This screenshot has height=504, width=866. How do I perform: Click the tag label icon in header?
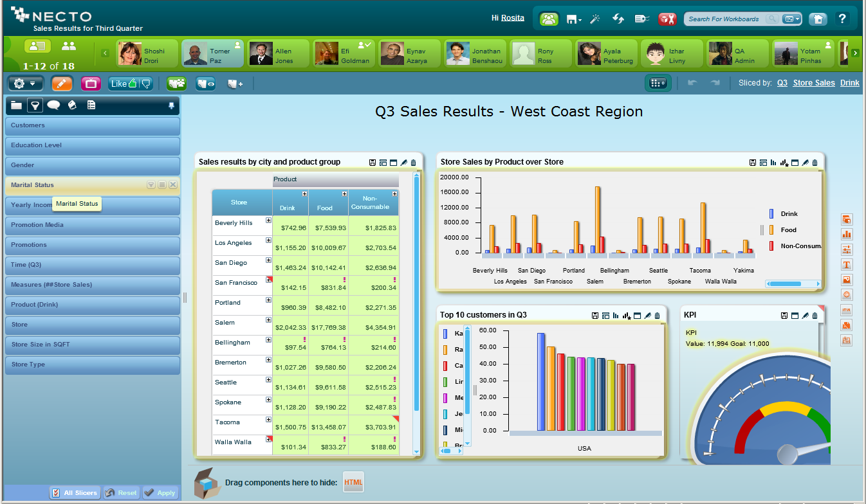(x=641, y=19)
